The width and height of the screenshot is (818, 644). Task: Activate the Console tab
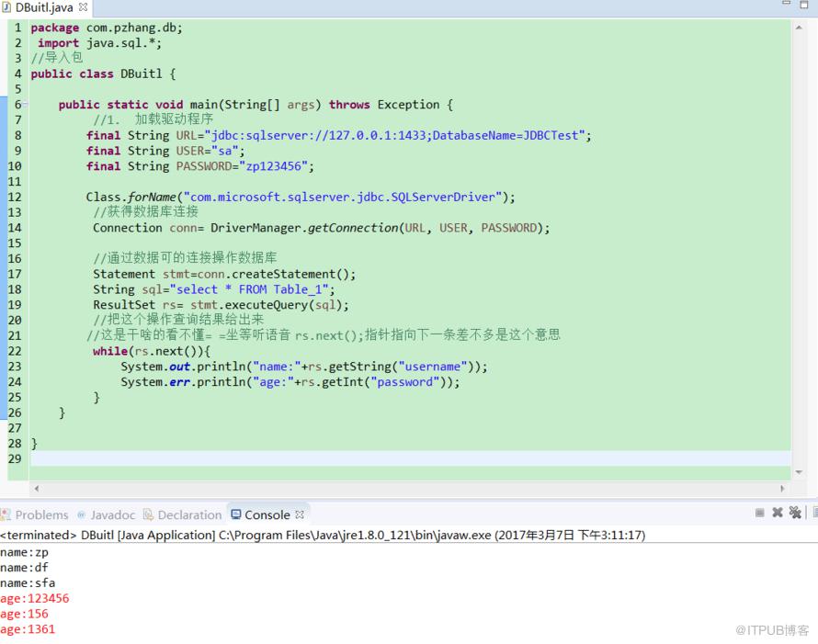267,515
